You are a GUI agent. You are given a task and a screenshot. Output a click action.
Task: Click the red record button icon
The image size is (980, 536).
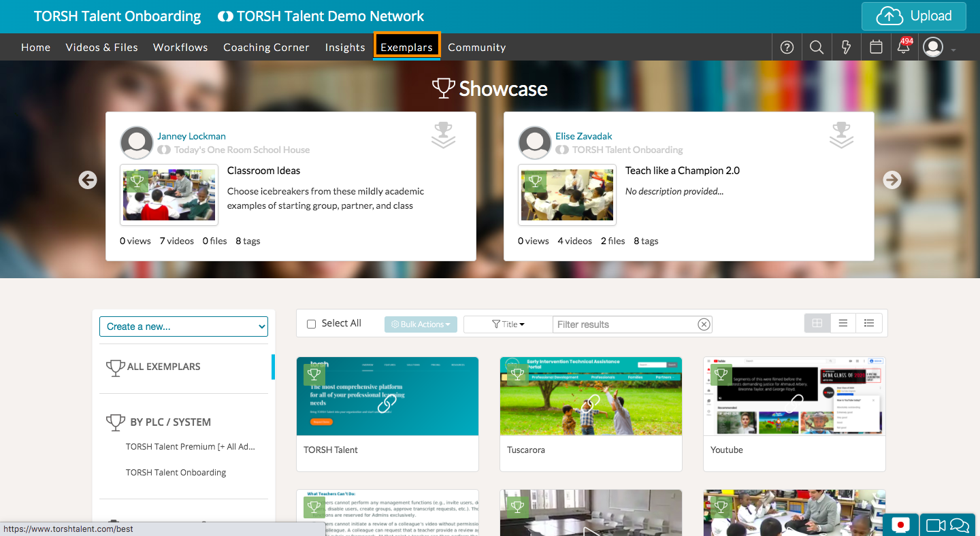tap(900, 525)
